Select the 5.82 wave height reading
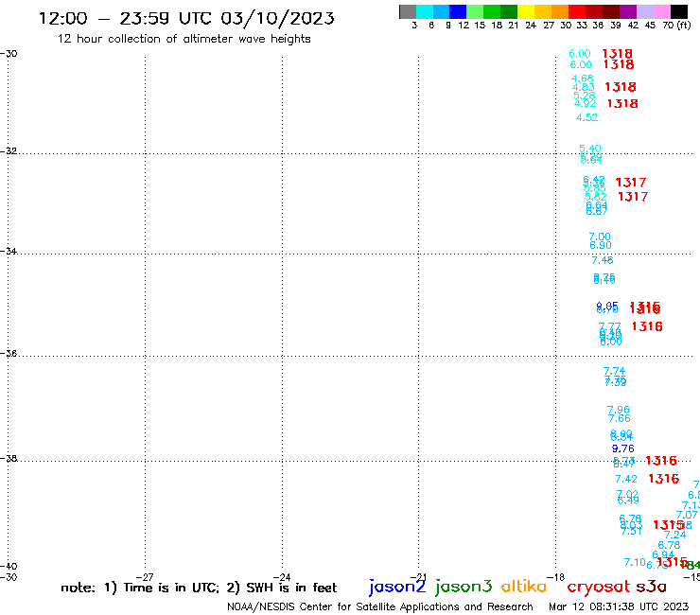The height and width of the screenshot is (615, 700). [596, 197]
